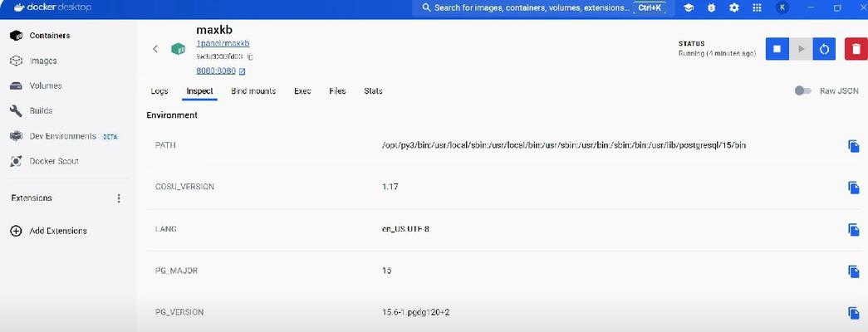Open the Containers section in the sidebar
Screen dimensions: 868x332
pos(50,36)
